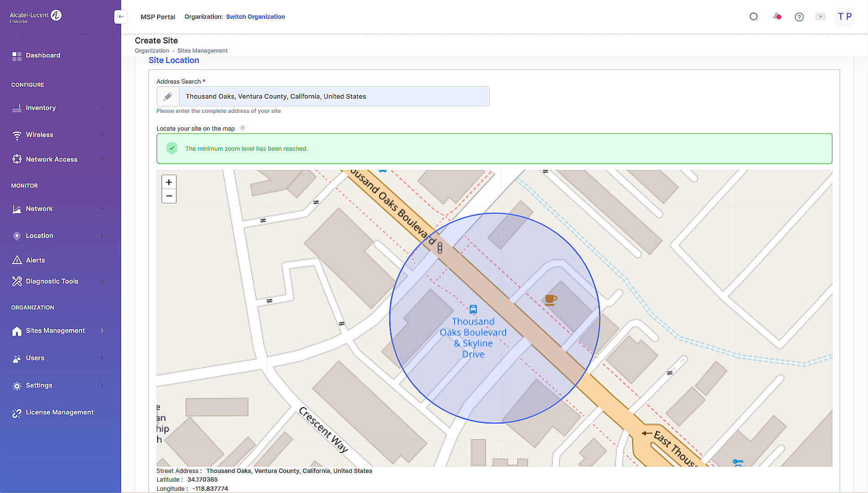Click the Organization breadcrumb link
Screen dimensions: 868x493
152,51
